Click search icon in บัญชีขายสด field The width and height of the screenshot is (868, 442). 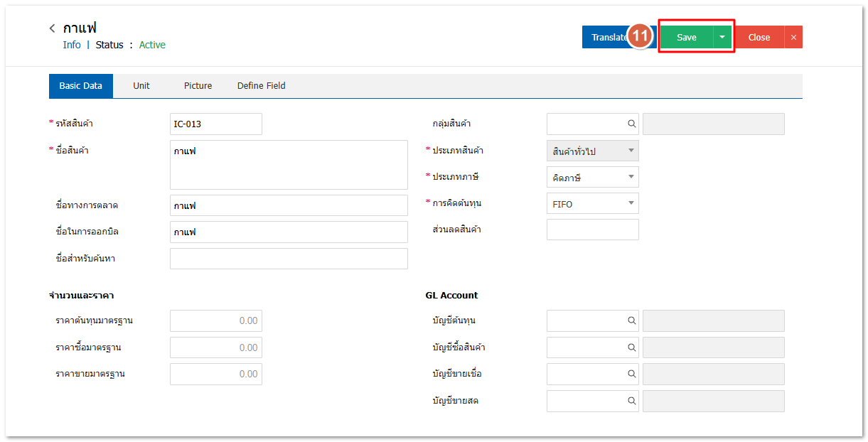point(631,401)
